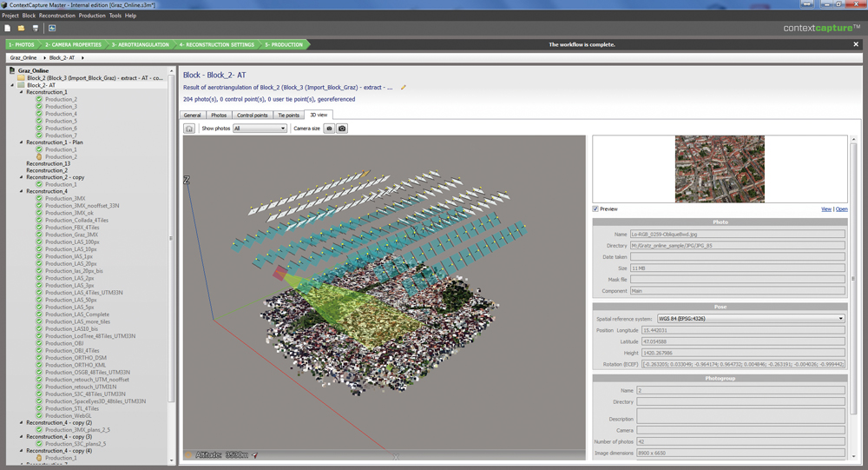Click the pencil icon to edit block description

click(403, 87)
